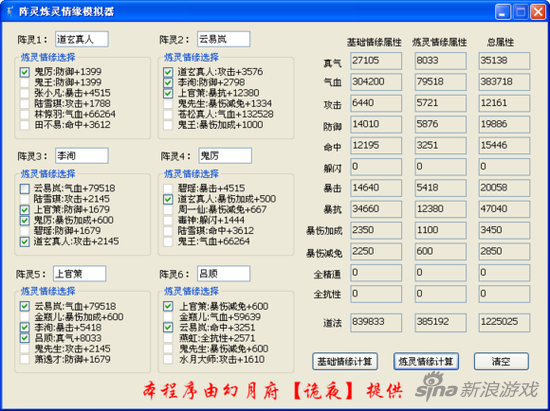The image size is (550, 411).
Task: Edit 阵灵1 field containing 道玄真人
Action: point(82,39)
